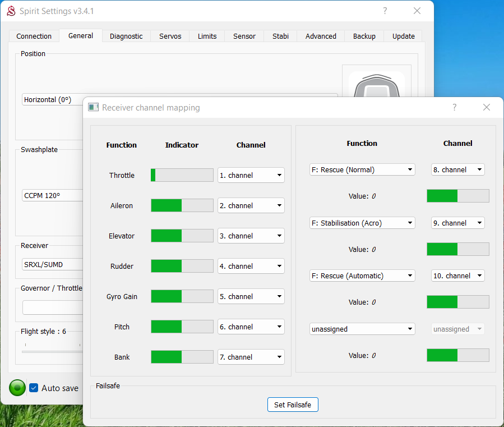Image resolution: width=504 pixels, height=427 pixels.
Task: Open the 10. channel dropdown
Action: pyautogui.click(x=457, y=276)
